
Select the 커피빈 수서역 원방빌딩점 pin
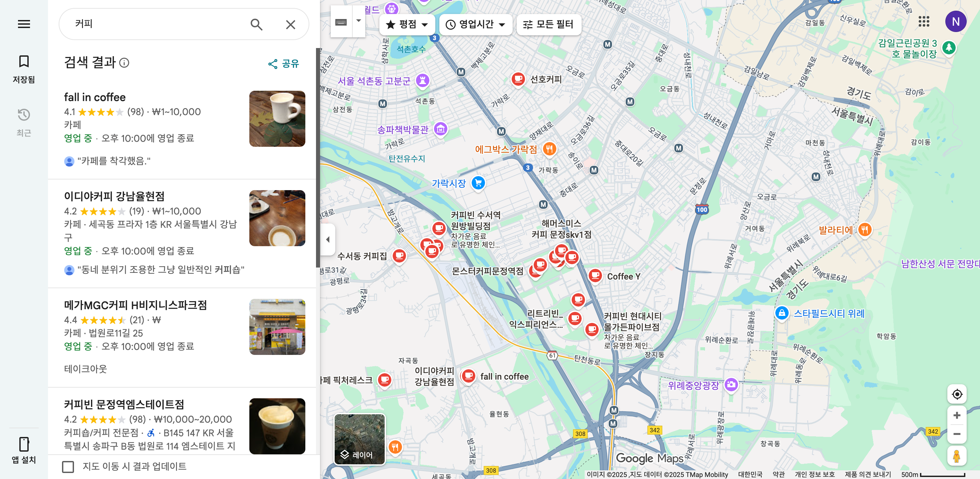pyautogui.click(x=439, y=228)
